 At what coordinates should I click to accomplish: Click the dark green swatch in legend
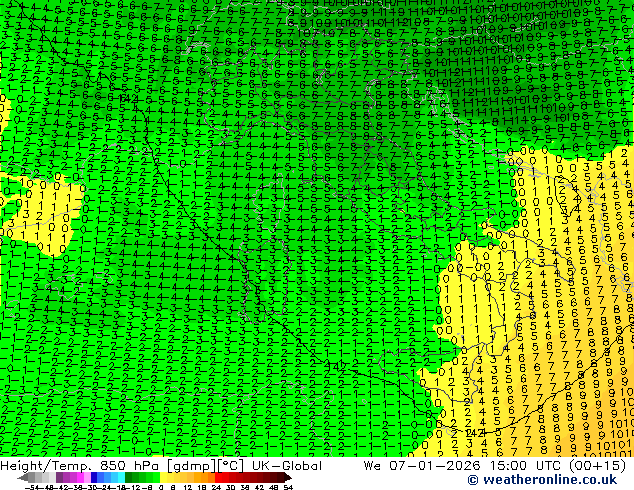pyautogui.click(x=128, y=477)
